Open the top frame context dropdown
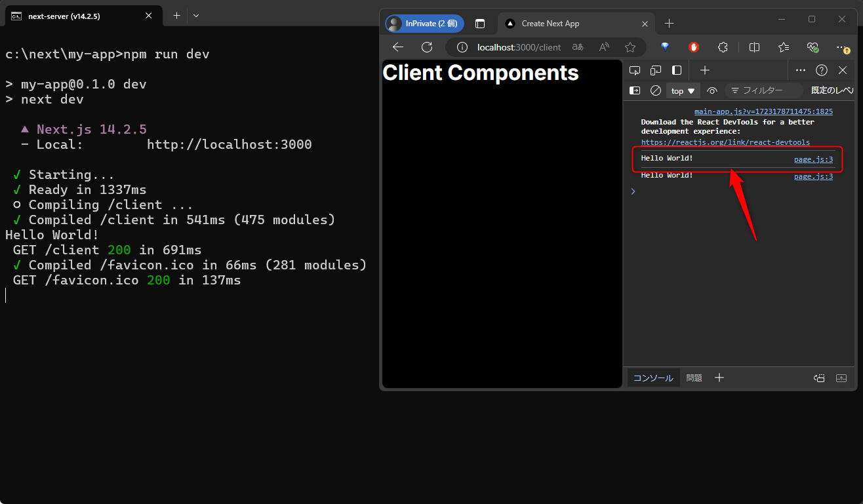 682,90
